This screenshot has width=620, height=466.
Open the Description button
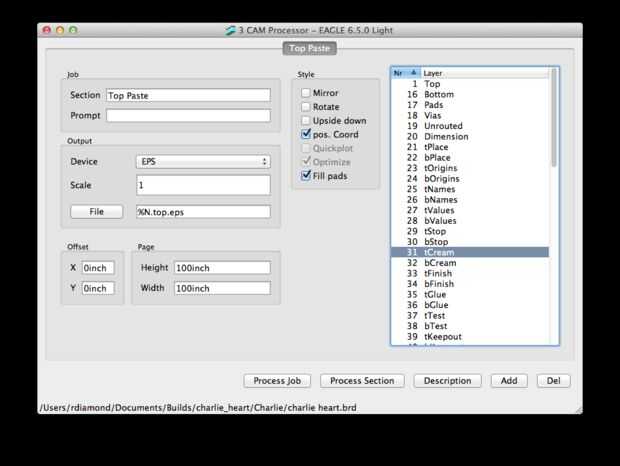click(448, 381)
